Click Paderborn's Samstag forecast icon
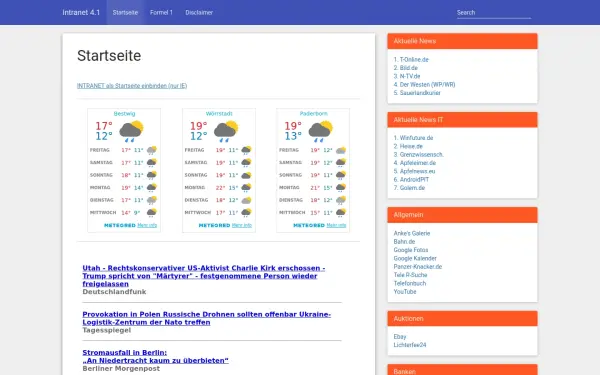The image size is (600, 375). (341, 163)
